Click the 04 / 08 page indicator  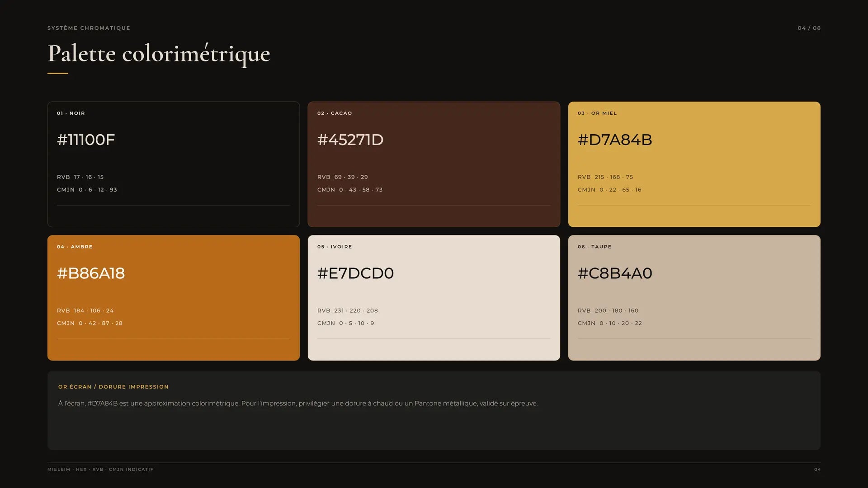tap(809, 28)
